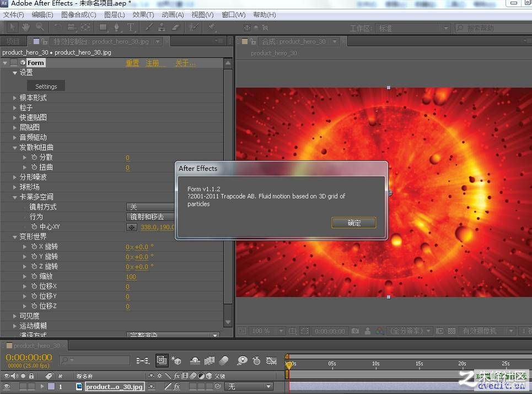Open the graph editor icon in timeline

271,360
